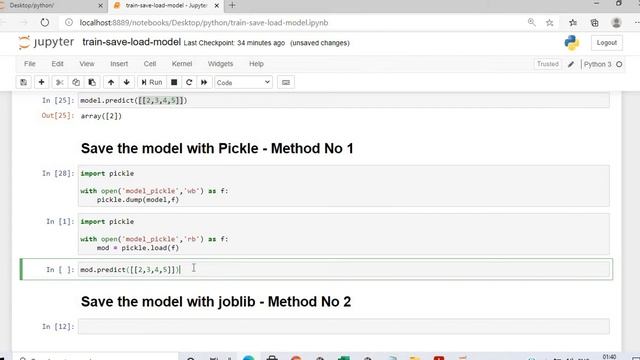The width and height of the screenshot is (640, 360).
Task: Open the command palette keyboard icon
Action: pos(286,82)
